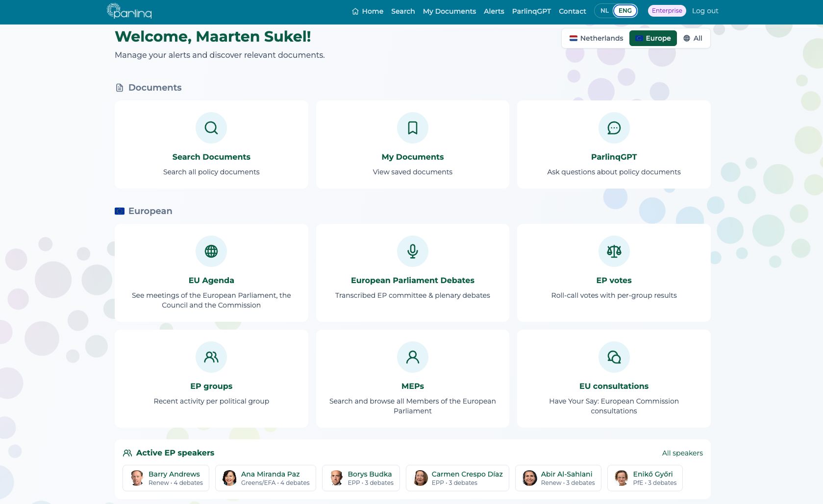Click Barry Andrews' avatar photo
This screenshot has width=823, height=504.
(x=137, y=478)
